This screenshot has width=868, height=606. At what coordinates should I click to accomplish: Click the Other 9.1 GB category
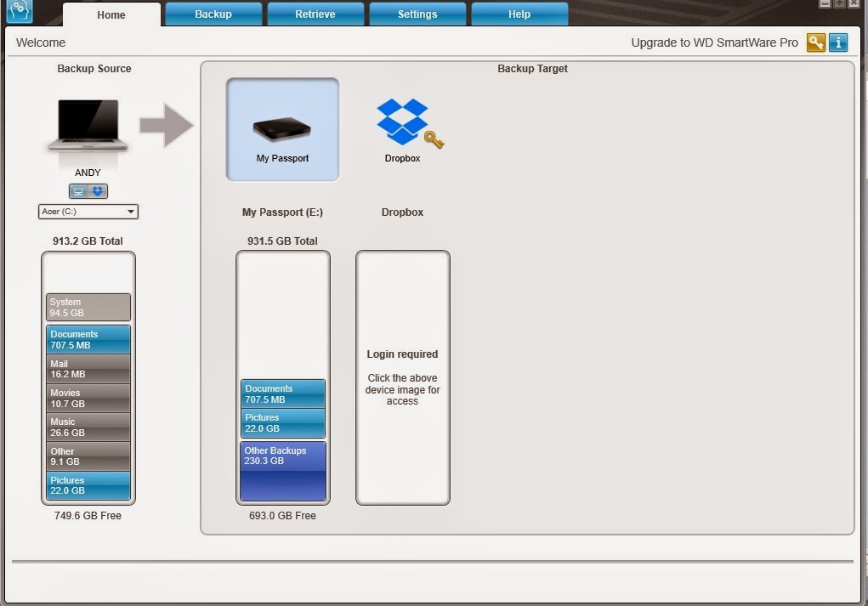pyautogui.click(x=88, y=456)
